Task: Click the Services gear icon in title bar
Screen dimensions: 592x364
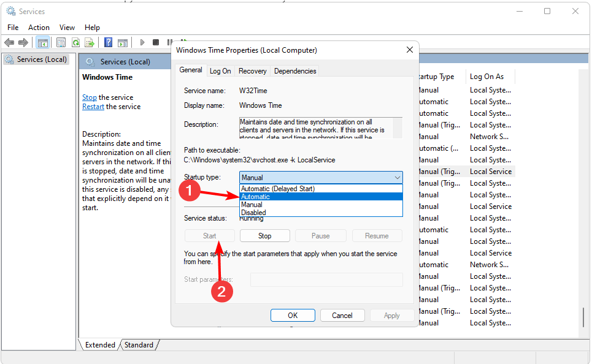Action: pos(11,11)
